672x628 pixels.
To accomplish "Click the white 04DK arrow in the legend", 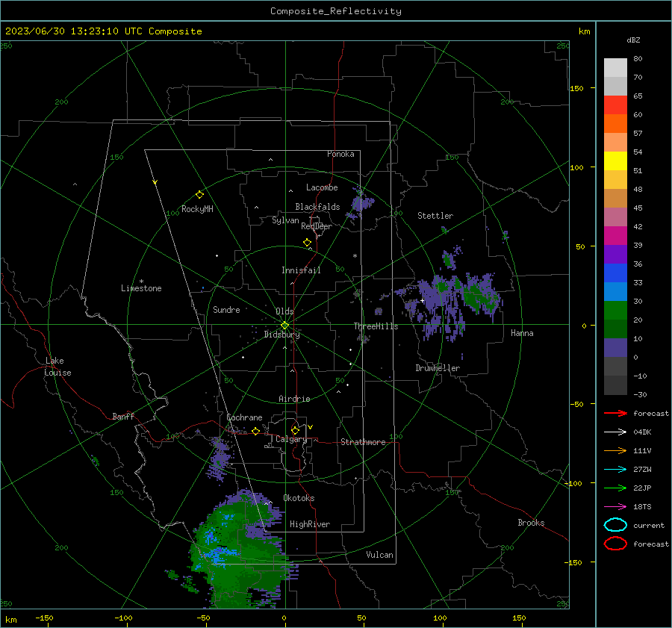I will [x=615, y=432].
